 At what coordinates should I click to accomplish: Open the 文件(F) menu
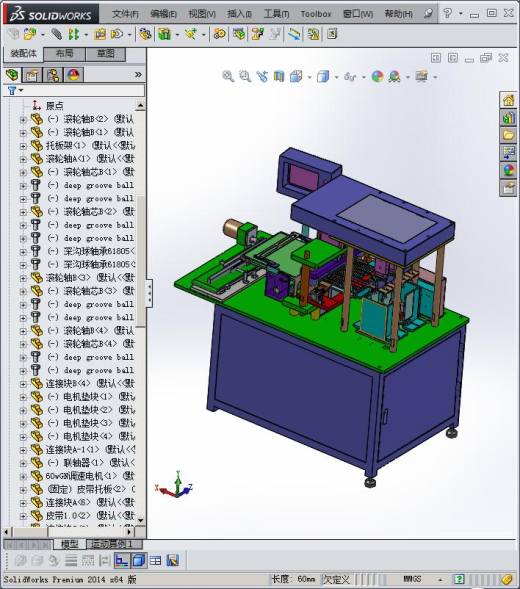point(125,14)
